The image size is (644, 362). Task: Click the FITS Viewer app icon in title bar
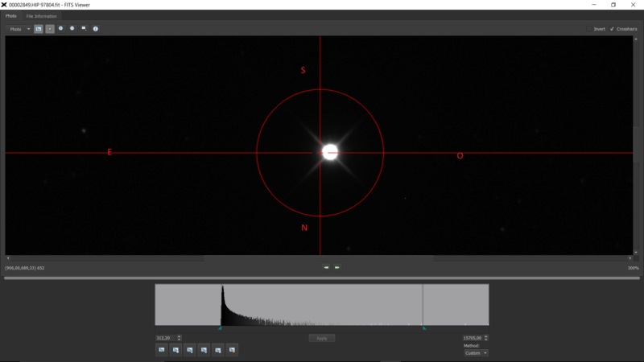click(x=4, y=5)
